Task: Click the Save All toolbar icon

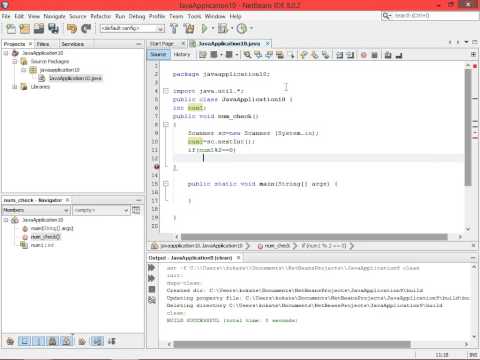Action: click(x=53, y=29)
